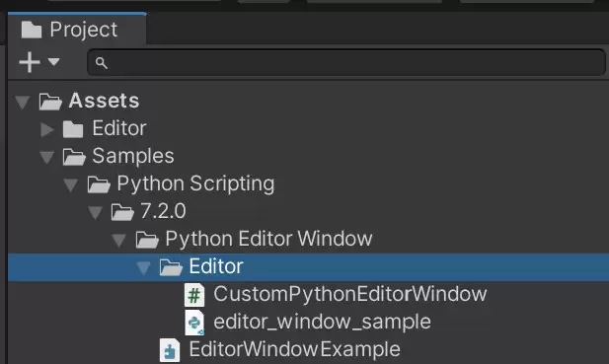Collapse the Samples folder arrow
The height and width of the screenshot is (364, 609).
tap(47, 157)
